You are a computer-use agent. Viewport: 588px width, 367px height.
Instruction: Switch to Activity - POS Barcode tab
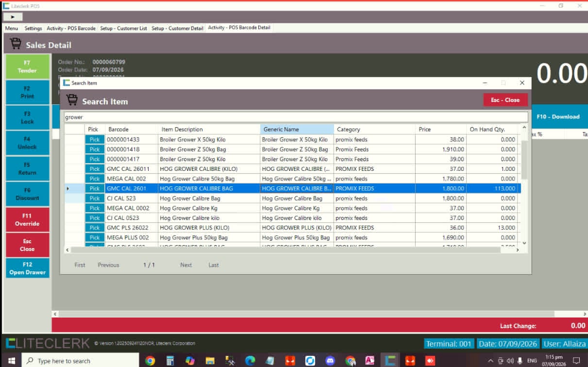point(71,28)
